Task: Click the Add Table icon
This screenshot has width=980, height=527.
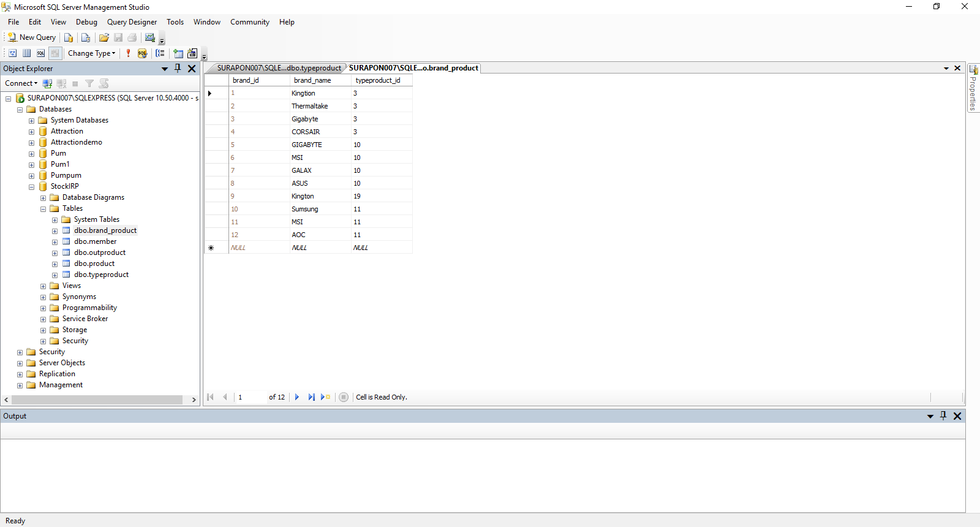Action: pos(178,53)
